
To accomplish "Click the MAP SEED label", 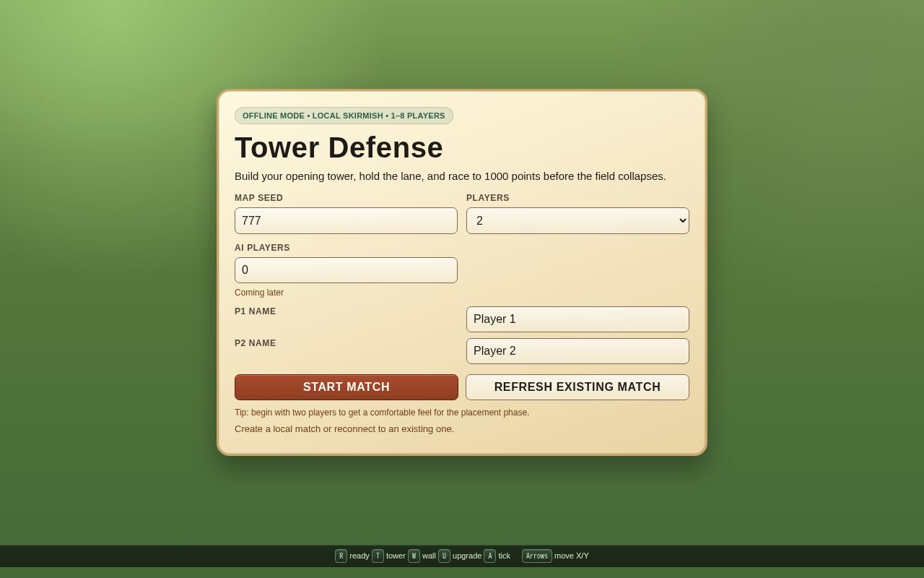I will click(258, 198).
